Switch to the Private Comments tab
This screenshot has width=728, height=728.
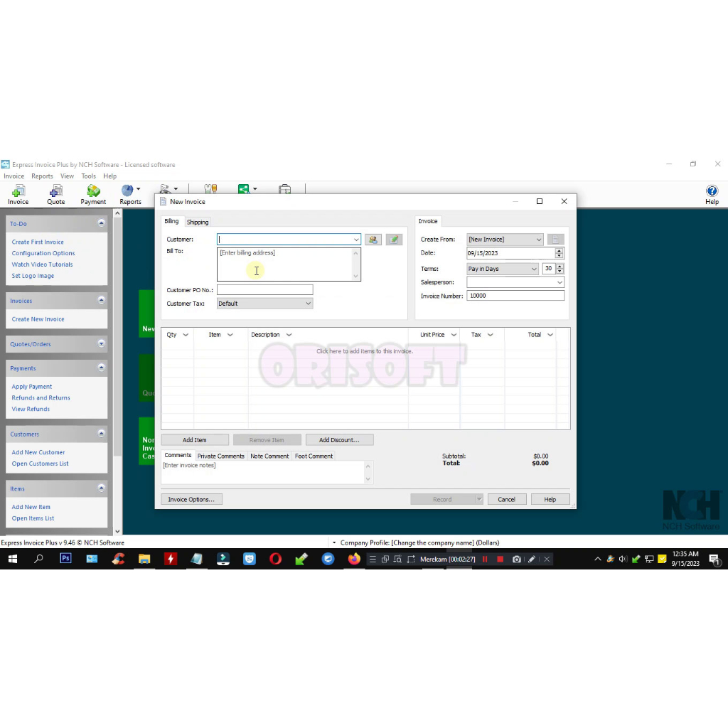click(x=220, y=456)
